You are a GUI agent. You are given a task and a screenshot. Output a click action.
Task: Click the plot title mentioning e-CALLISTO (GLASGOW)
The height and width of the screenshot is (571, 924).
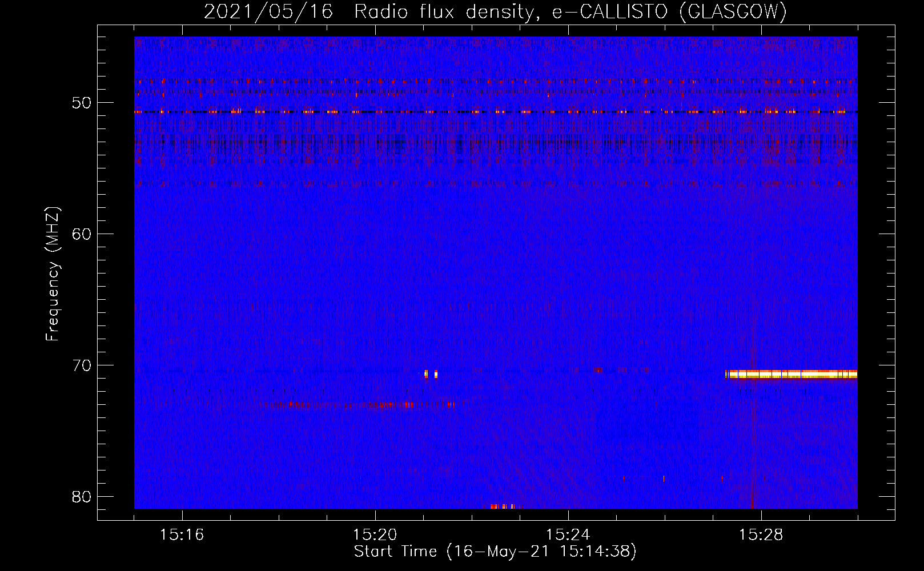[495, 11]
